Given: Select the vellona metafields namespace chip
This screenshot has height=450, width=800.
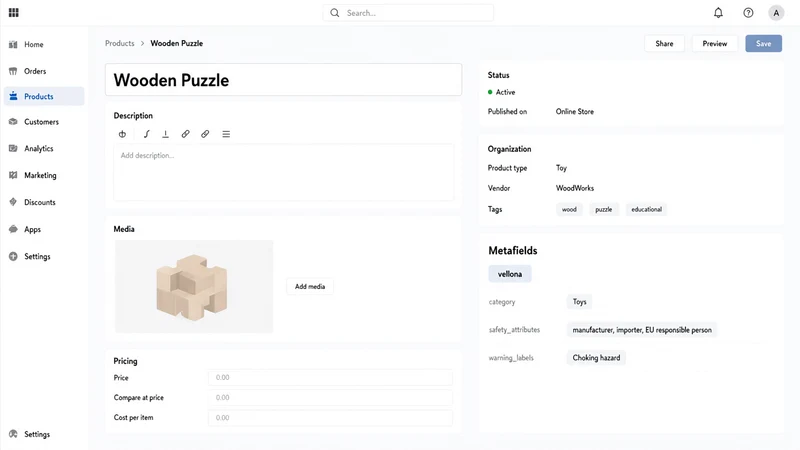Looking at the screenshot, I should pyautogui.click(x=510, y=274).
